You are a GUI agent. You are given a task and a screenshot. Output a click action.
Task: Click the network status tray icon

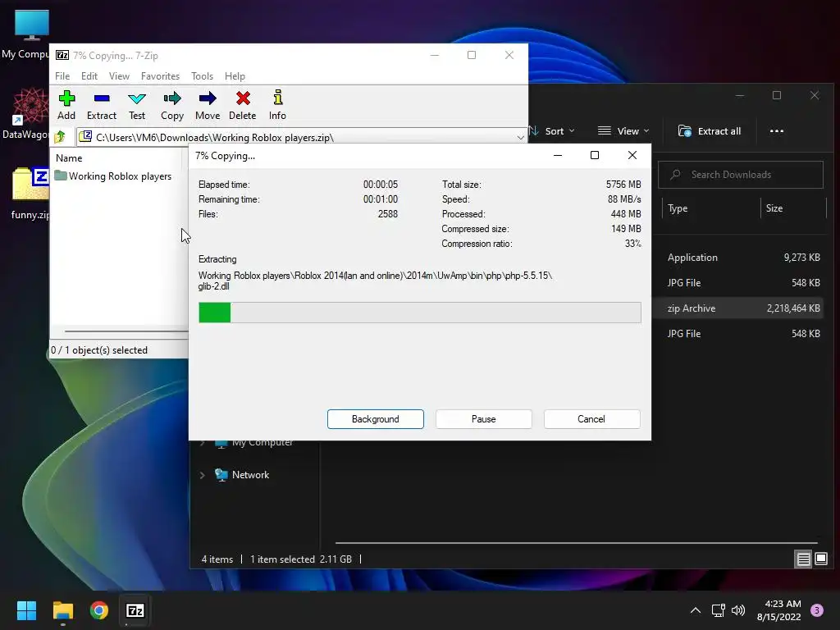(x=718, y=610)
